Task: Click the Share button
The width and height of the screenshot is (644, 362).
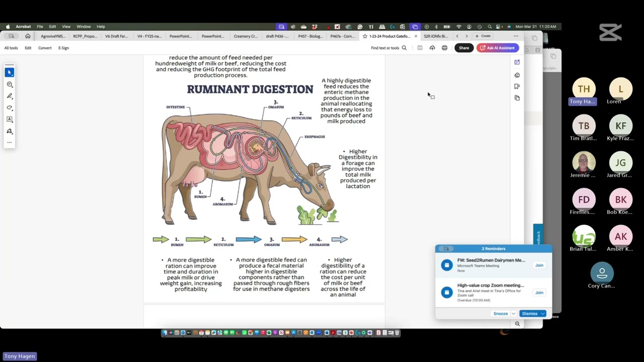Action: (x=464, y=48)
